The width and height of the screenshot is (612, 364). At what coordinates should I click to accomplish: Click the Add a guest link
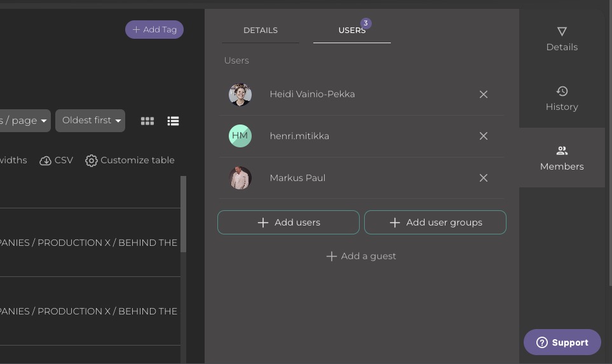point(361,256)
